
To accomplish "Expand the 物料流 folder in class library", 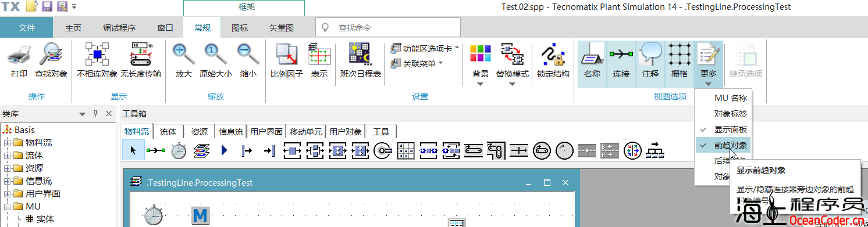I will 8,143.
